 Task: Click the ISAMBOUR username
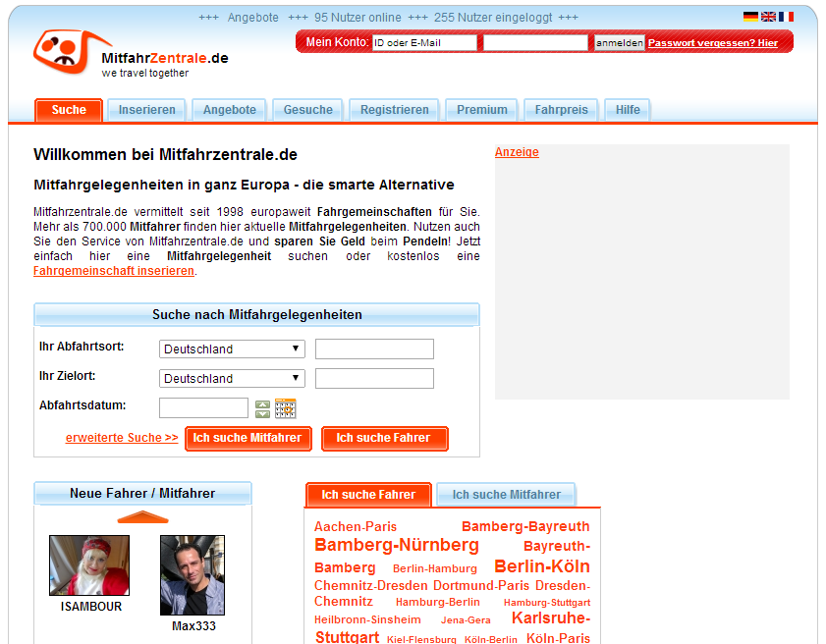pos(91,607)
